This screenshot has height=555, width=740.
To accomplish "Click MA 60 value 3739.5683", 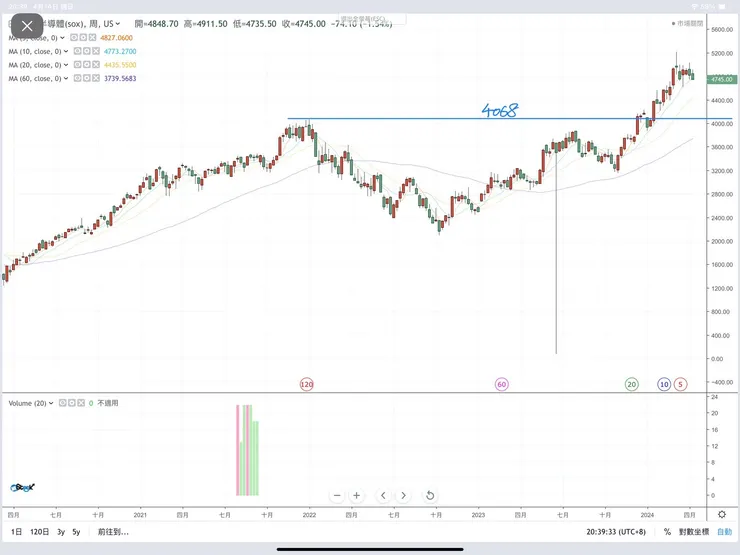I will [120, 78].
